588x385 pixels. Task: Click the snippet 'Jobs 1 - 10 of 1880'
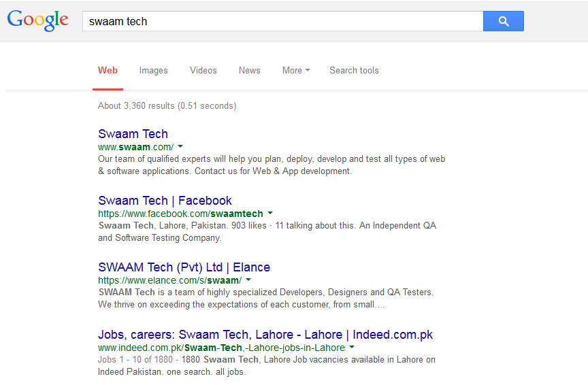(x=267, y=360)
